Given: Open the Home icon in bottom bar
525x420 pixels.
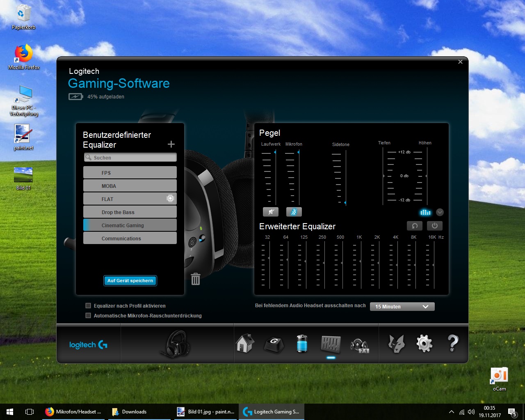Looking at the screenshot, I should coord(245,343).
